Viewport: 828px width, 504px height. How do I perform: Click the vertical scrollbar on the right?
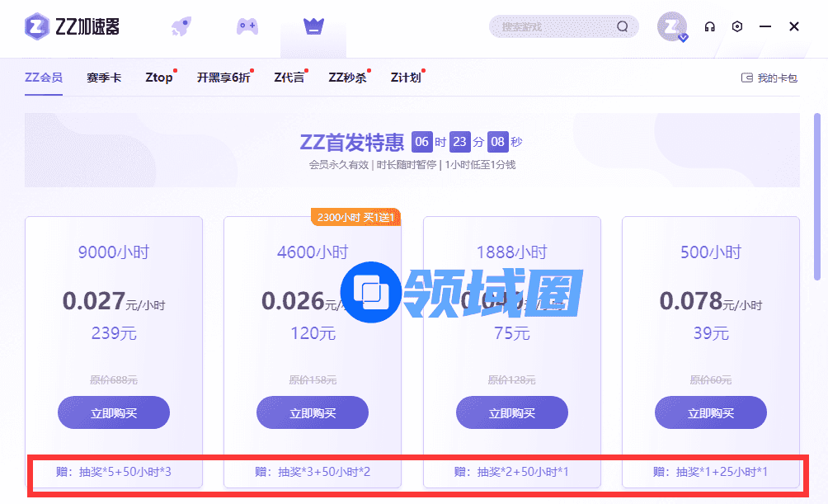tap(817, 198)
